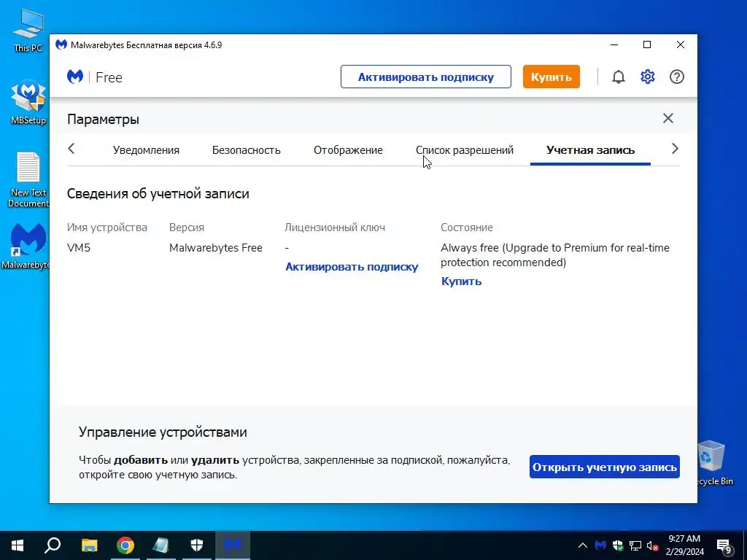Open the taskbar clock showing 9:27 AM
The height and width of the screenshot is (560, 747).
(x=684, y=545)
